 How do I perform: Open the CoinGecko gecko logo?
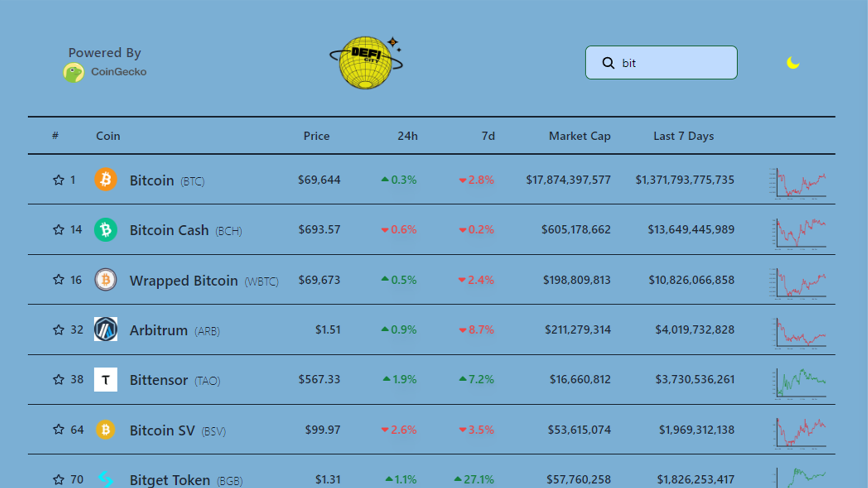pos(74,72)
